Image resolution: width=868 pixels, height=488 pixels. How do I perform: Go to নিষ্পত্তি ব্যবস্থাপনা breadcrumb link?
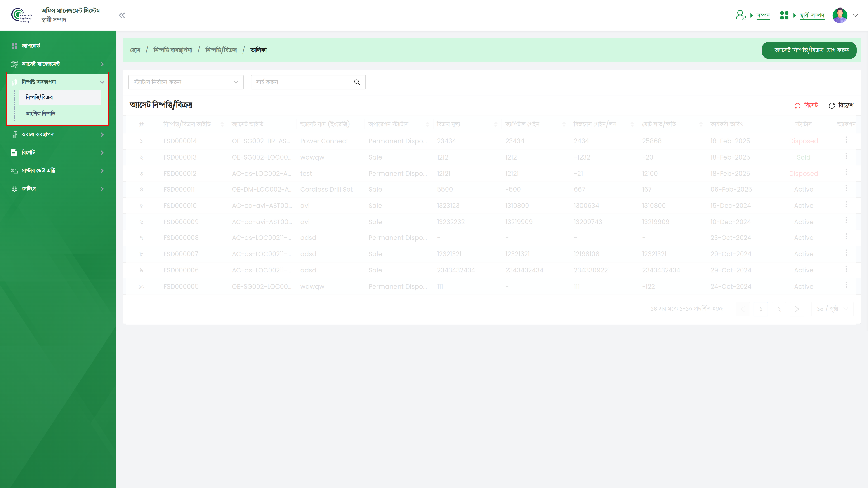tap(172, 50)
